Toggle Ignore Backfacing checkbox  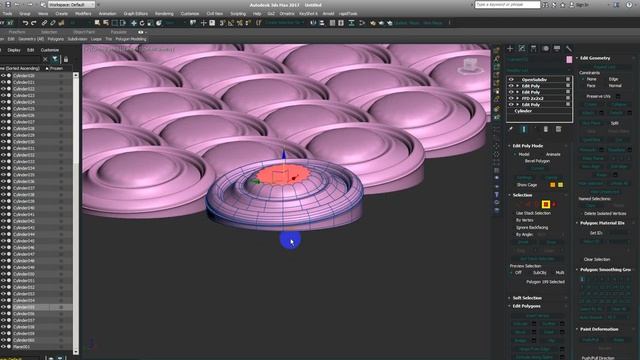pos(513,227)
